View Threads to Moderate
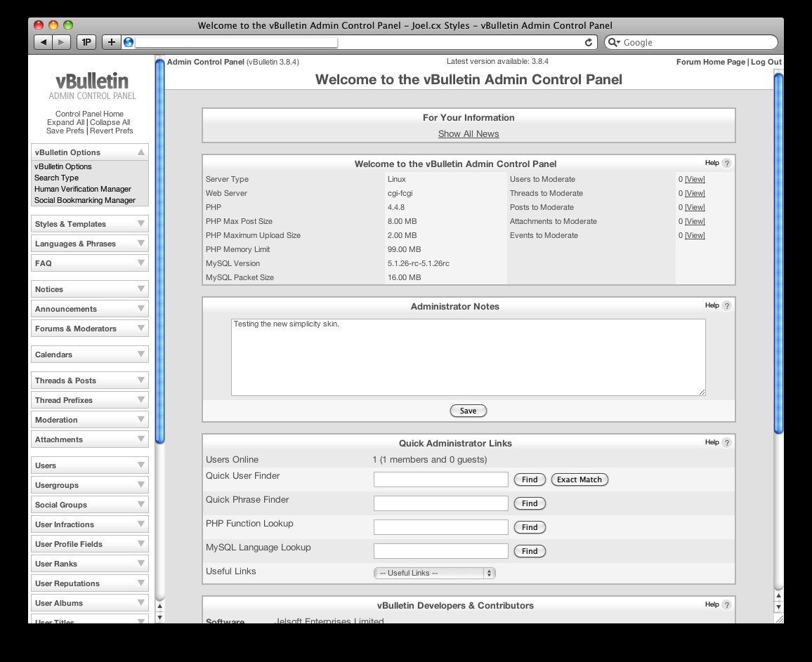 click(x=695, y=193)
